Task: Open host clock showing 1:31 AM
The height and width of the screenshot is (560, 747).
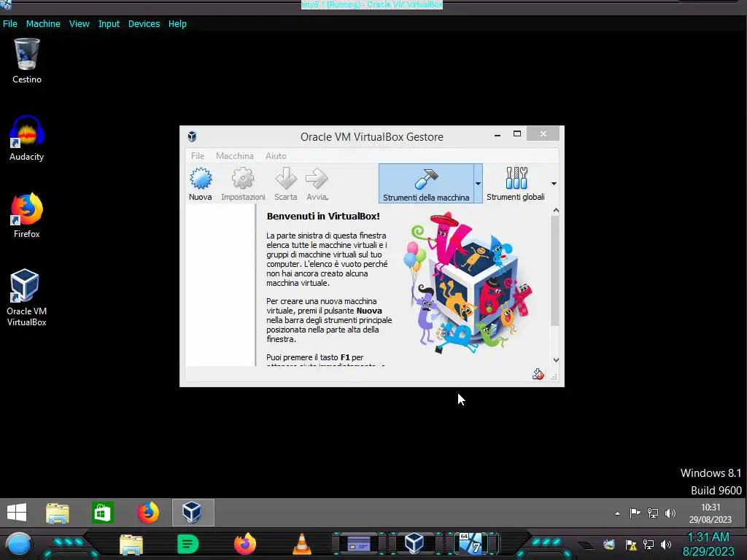Action: (x=708, y=544)
